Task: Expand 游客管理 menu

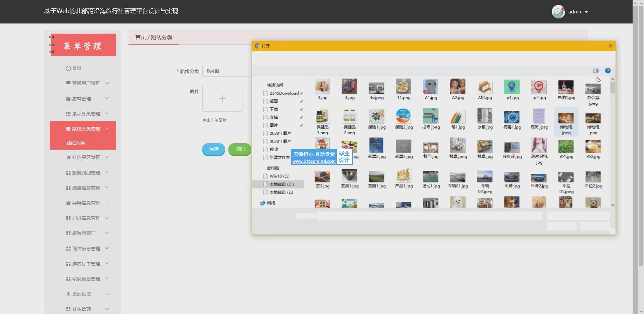Action: [x=83, y=99]
